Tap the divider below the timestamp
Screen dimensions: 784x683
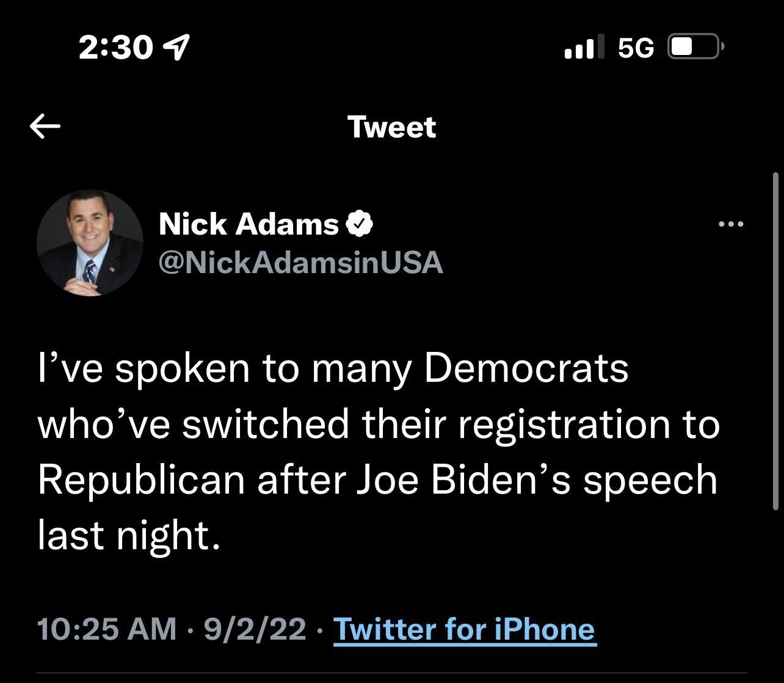[392, 672]
